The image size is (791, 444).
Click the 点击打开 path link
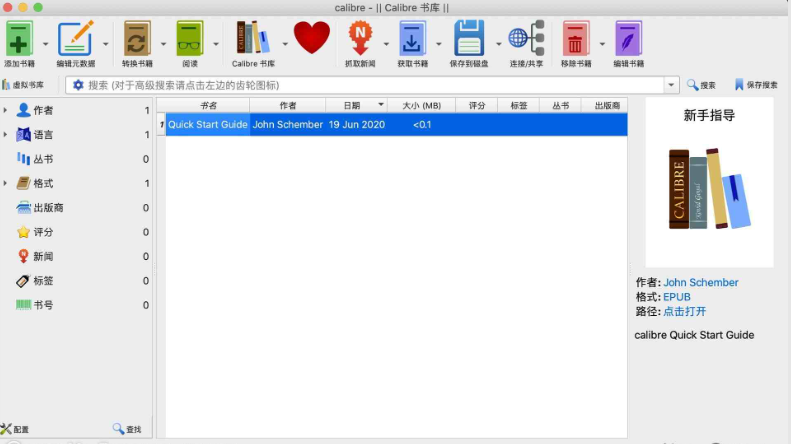click(x=685, y=311)
